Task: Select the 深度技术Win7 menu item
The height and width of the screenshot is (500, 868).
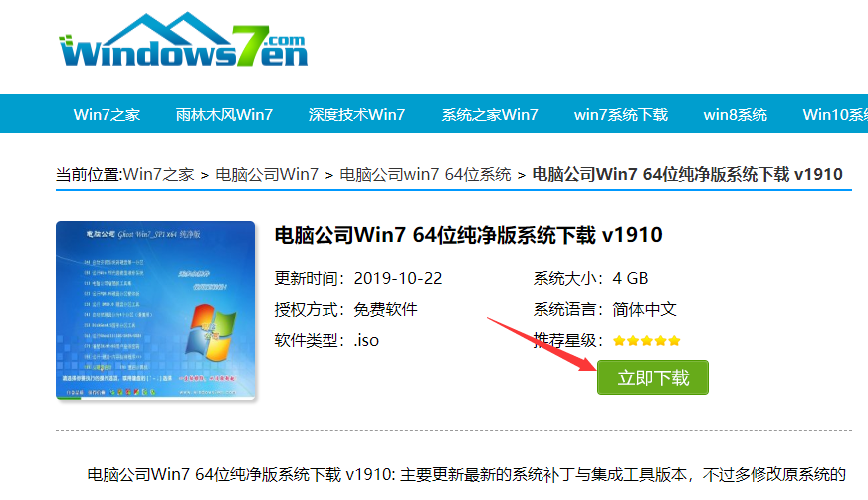Action: pos(356,115)
